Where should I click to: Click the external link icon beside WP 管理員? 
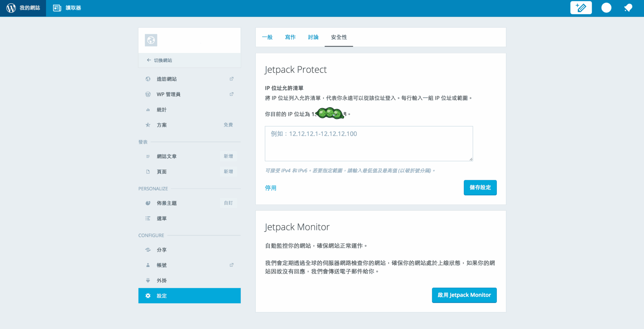click(231, 94)
